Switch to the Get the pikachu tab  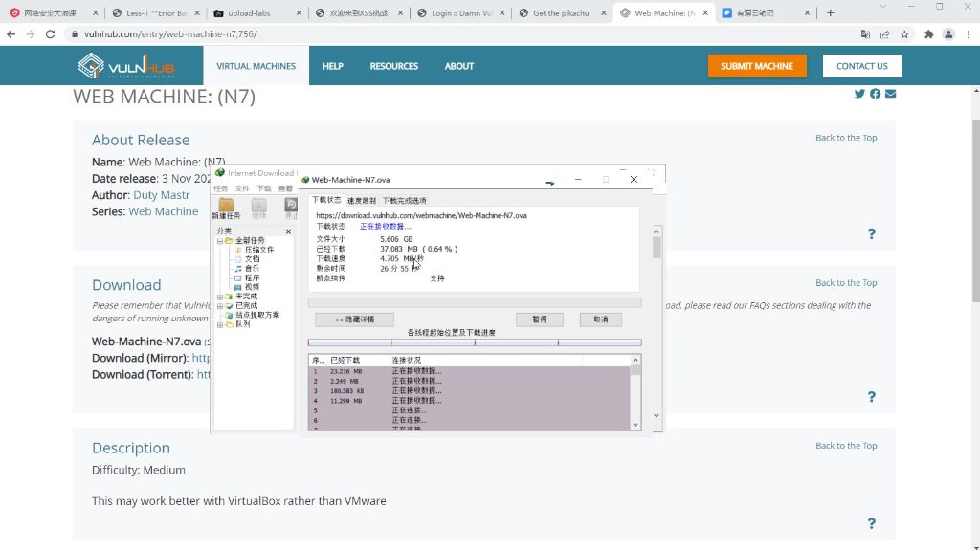[x=559, y=12]
